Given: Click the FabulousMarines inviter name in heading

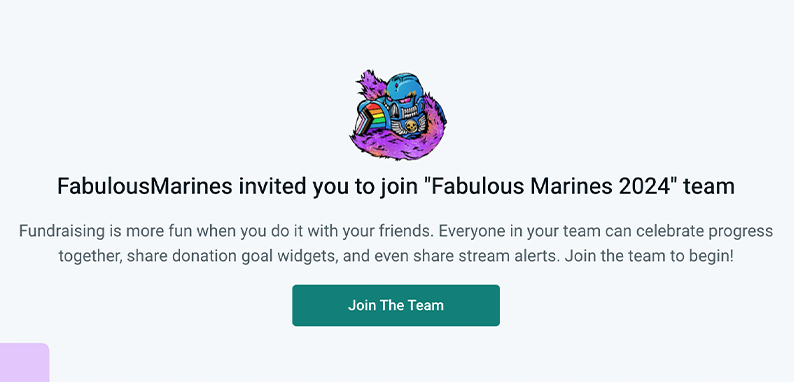Looking at the screenshot, I should click(x=144, y=186).
